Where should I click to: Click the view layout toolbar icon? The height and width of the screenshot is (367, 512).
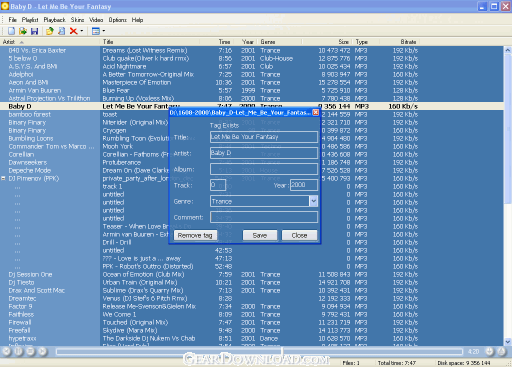click(96, 31)
